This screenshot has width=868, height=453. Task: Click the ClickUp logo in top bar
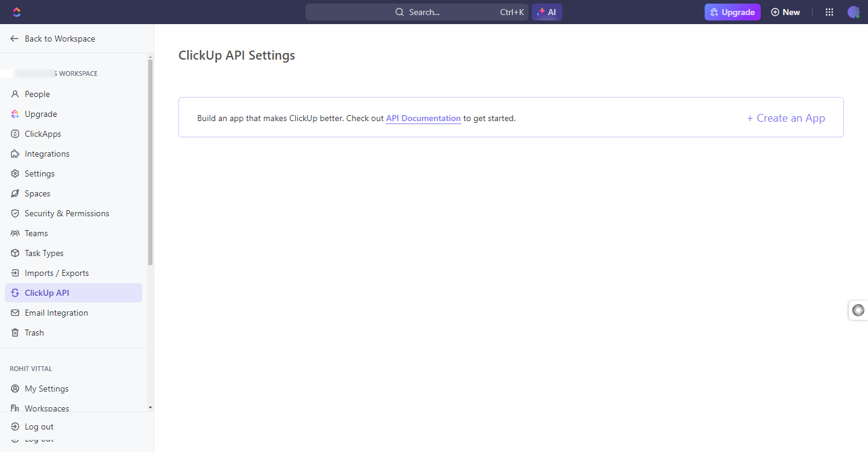pos(16,12)
